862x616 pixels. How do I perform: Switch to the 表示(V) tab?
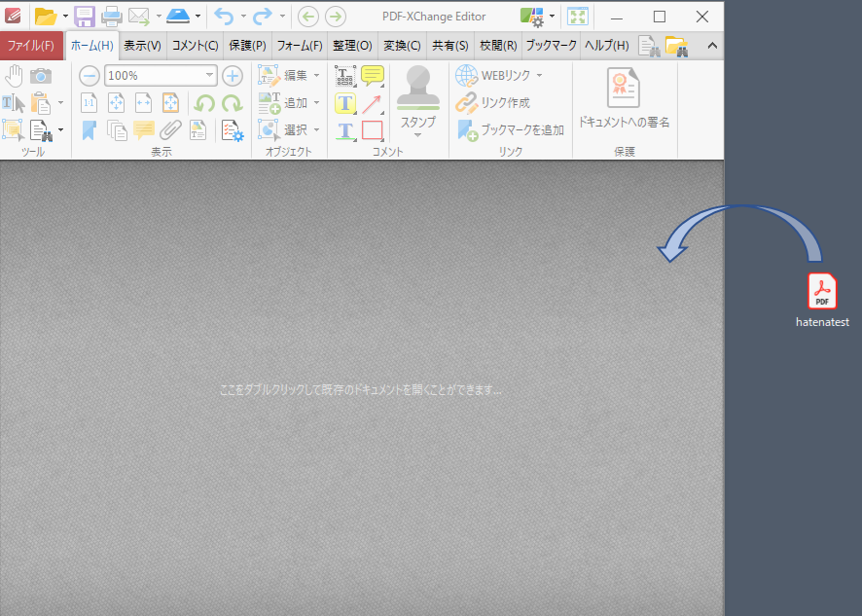pyautogui.click(x=142, y=46)
